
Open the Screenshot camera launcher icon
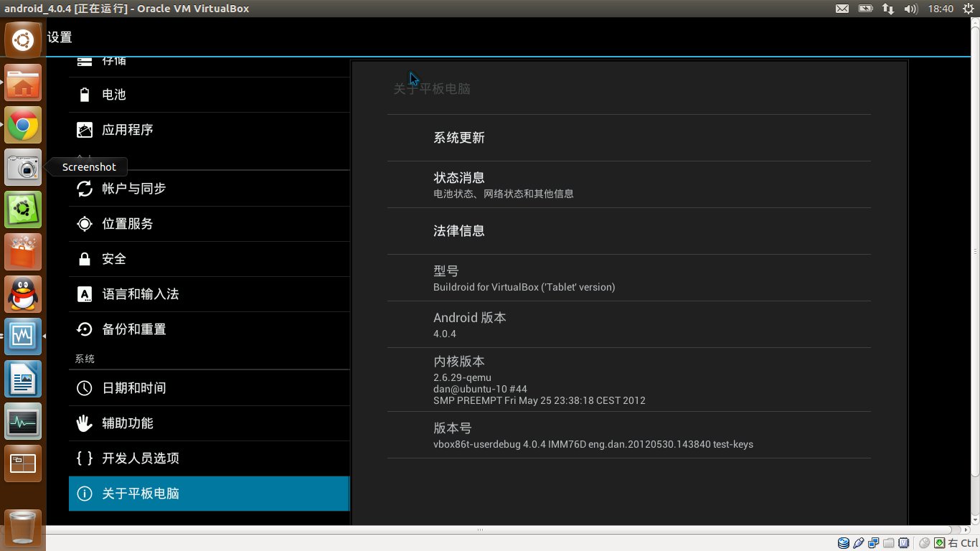(23, 167)
